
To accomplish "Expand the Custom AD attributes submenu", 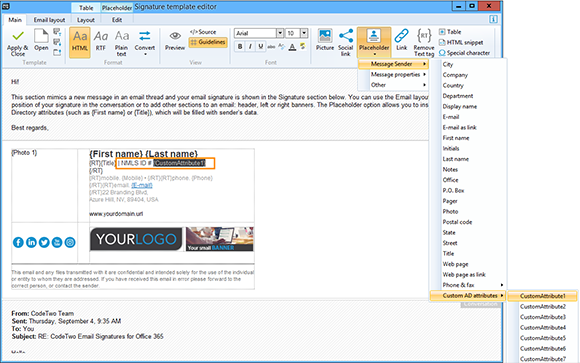I will (x=468, y=296).
